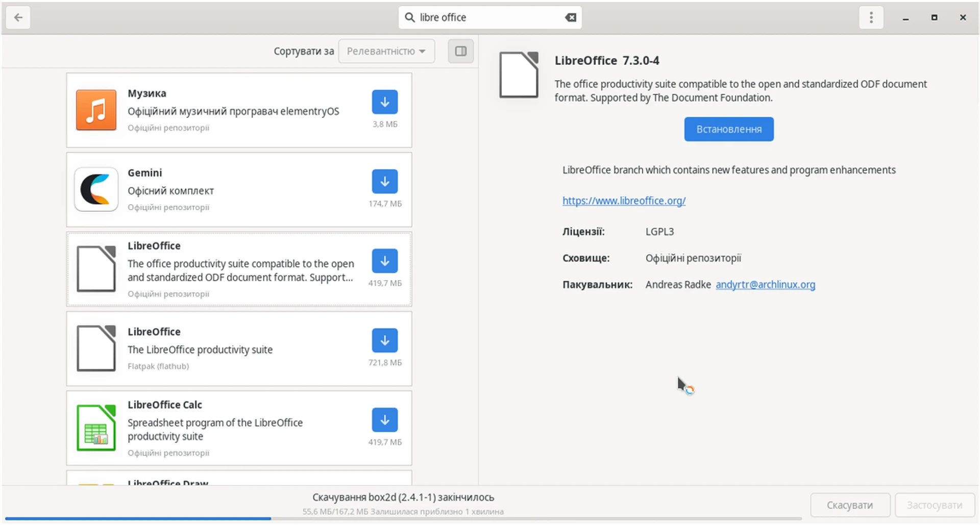
Task: Close the window
Action: [963, 18]
